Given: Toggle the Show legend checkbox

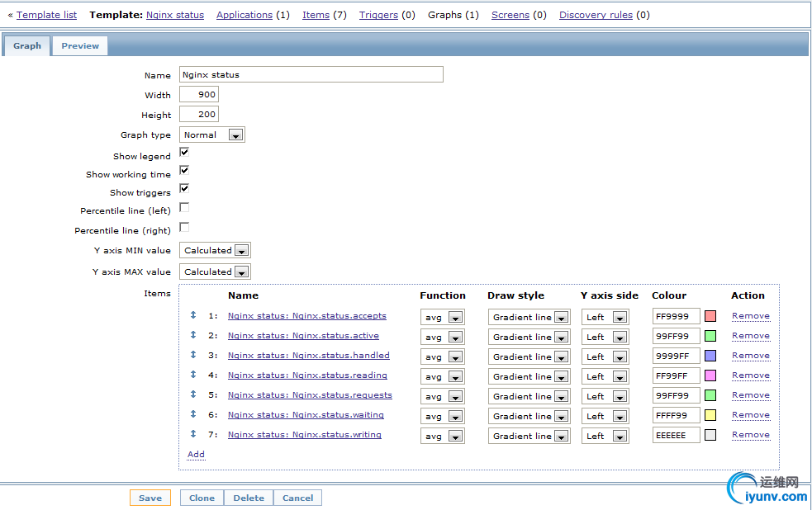Looking at the screenshot, I should click(x=184, y=152).
